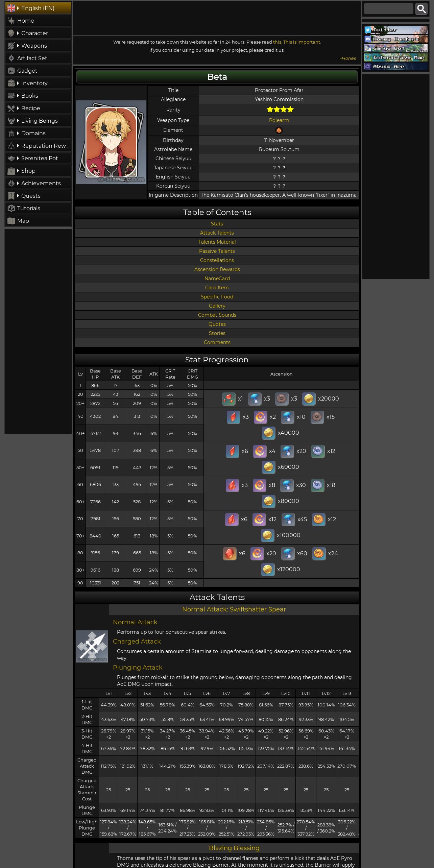Image resolution: width=434 pixels, height=868 pixels.
Task: Jump to Stats in table of contents
Action: pyautogui.click(x=217, y=224)
